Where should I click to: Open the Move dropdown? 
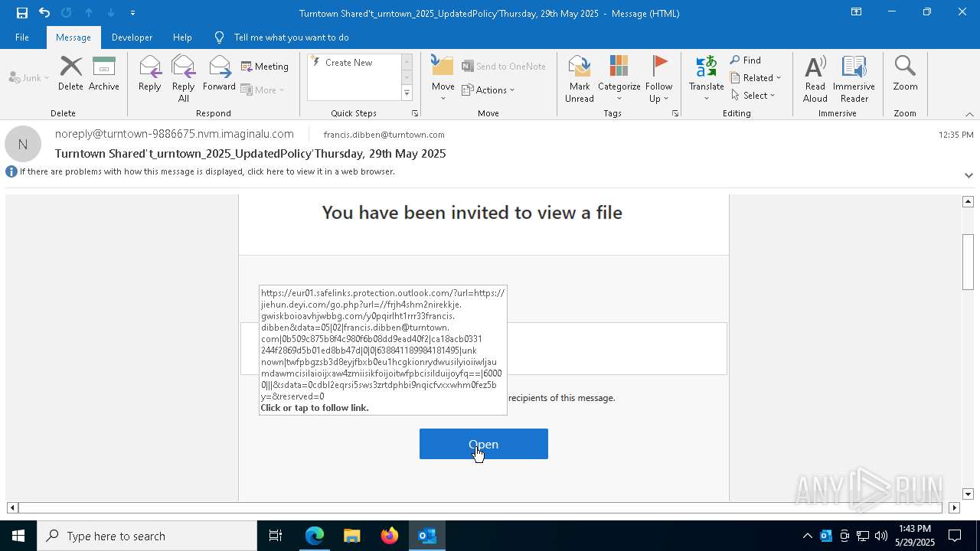[443, 79]
